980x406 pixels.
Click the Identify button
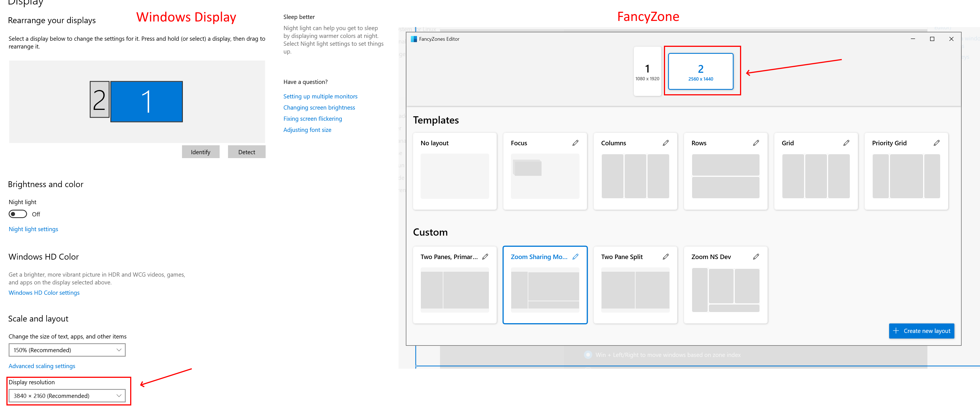[x=200, y=151]
